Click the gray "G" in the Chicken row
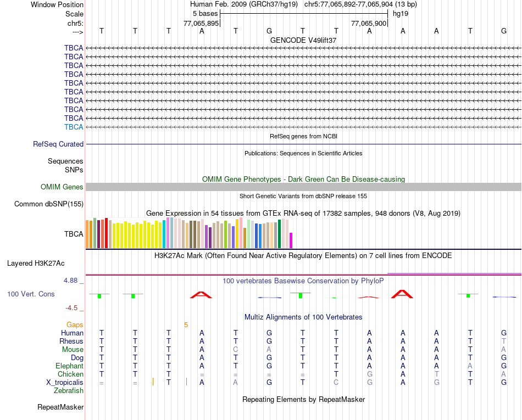Screen dimensions: 522x420 pyautogui.click(x=370, y=374)
